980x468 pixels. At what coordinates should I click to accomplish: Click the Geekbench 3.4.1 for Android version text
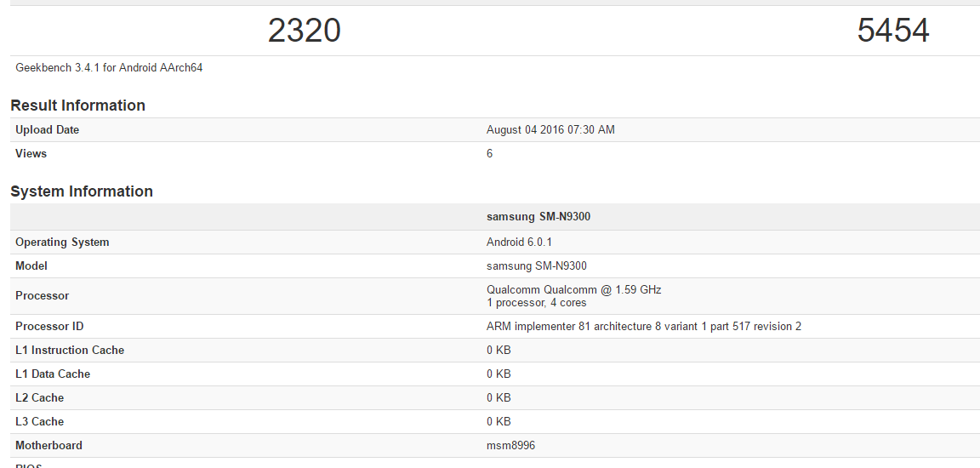109,68
